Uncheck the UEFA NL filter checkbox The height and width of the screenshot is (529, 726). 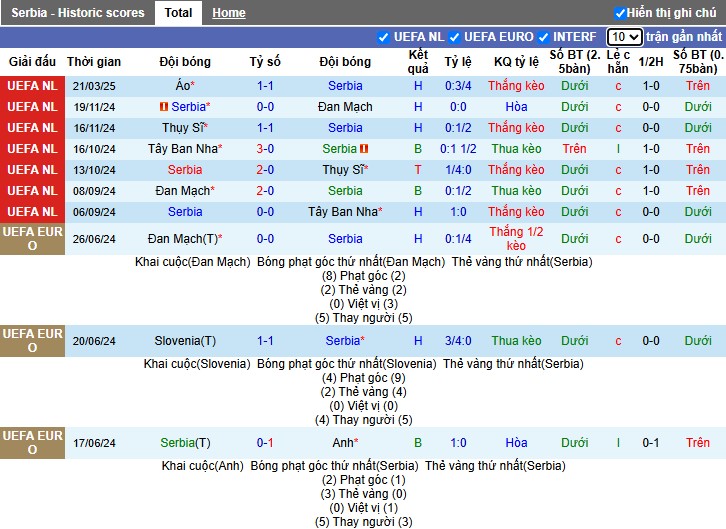[x=383, y=37]
